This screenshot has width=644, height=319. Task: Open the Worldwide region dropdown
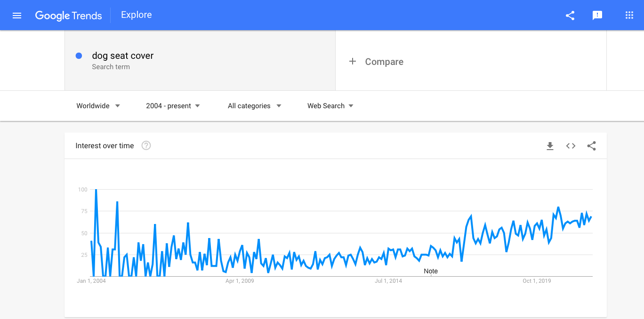[x=97, y=106]
